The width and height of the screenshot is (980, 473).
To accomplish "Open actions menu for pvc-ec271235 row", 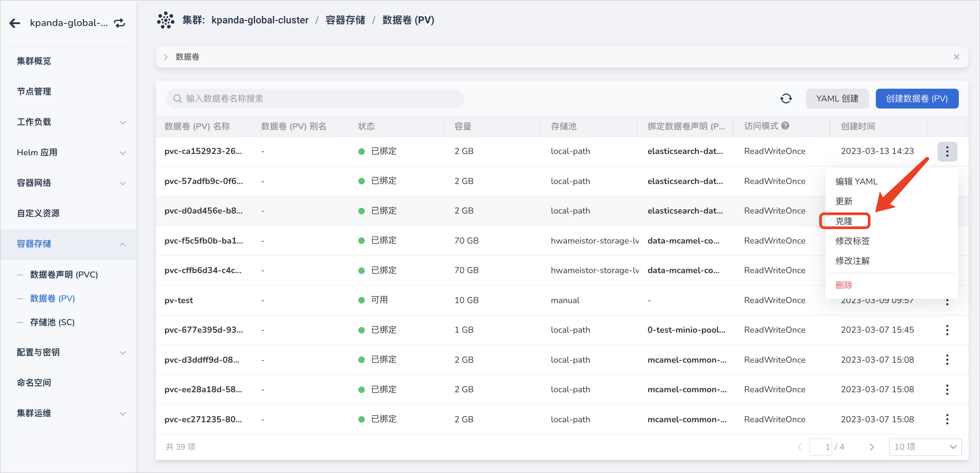I will pyautogui.click(x=947, y=419).
